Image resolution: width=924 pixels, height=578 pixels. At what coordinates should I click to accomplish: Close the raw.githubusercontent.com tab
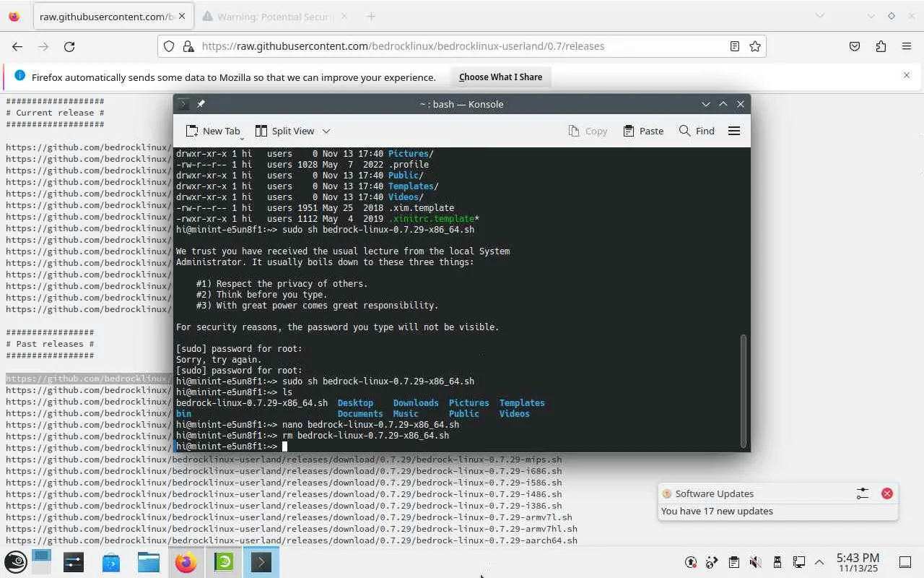pos(181,16)
